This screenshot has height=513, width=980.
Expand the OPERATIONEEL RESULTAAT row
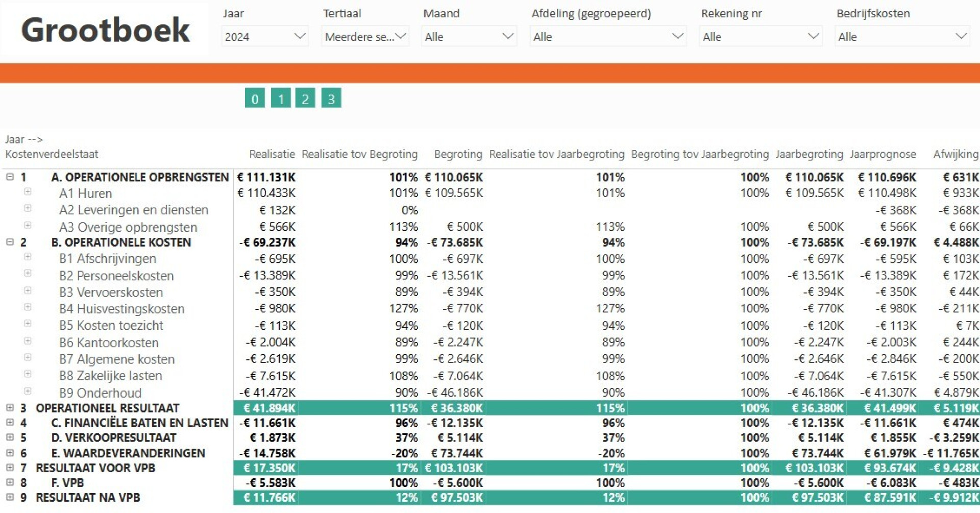(10, 408)
